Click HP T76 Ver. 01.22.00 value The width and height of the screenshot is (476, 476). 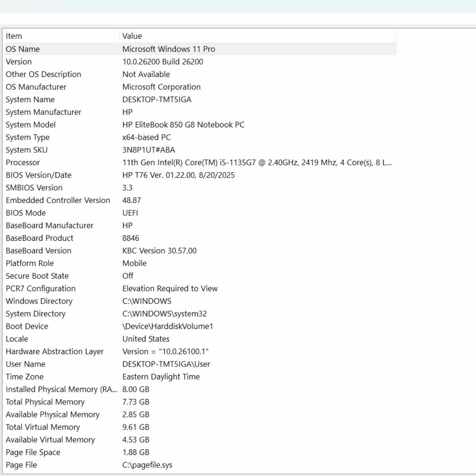(178, 175)
